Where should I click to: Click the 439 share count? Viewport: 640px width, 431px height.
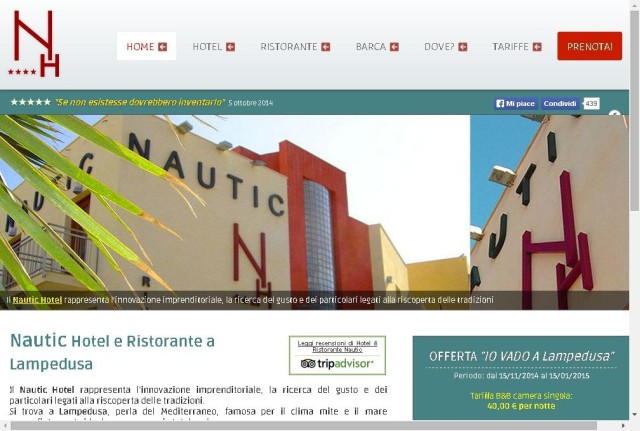(x=591, y=104)
